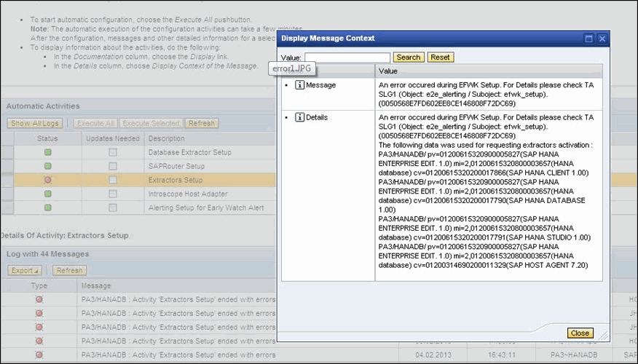The image size is (638, 364).
Task: Click the info icon beside Message row
Action: tap(299, 85)
